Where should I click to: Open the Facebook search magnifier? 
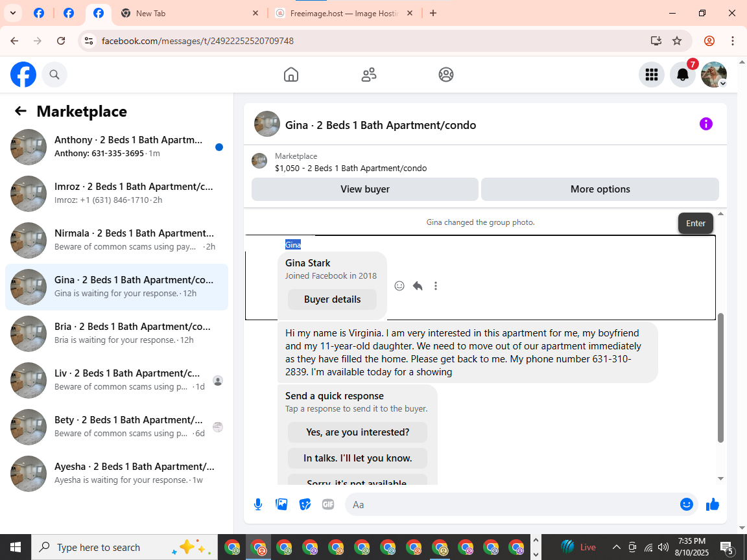pos(54,75)
